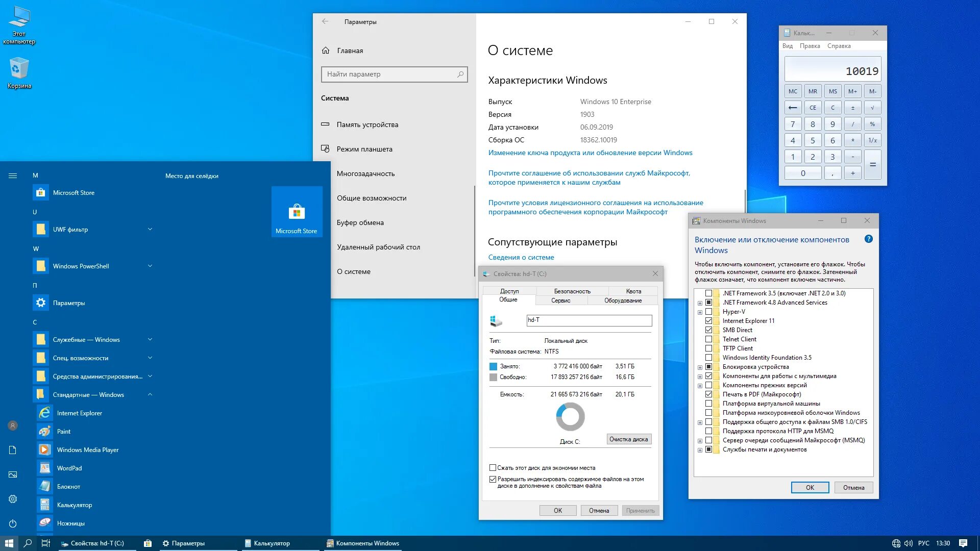Open Параметры gear entry in Start app list

(x=69, y=303)
